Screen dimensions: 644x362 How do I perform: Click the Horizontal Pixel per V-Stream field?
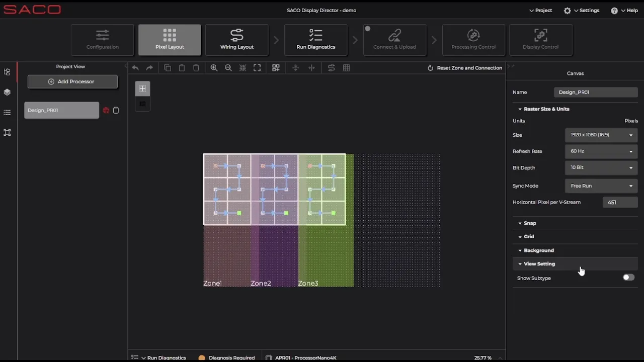620,202
